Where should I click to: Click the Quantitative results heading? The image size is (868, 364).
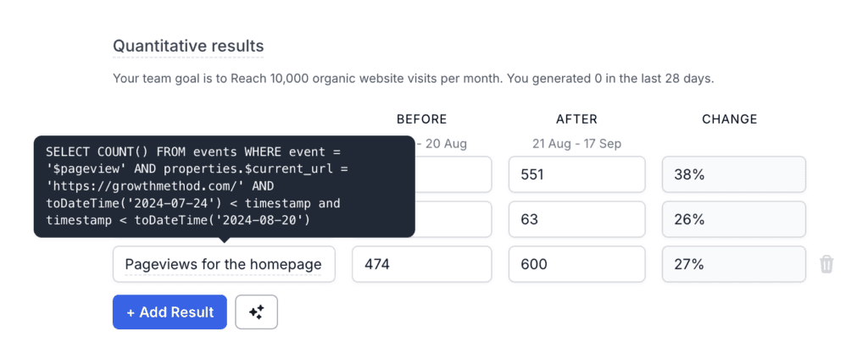(x=188, y=46)
